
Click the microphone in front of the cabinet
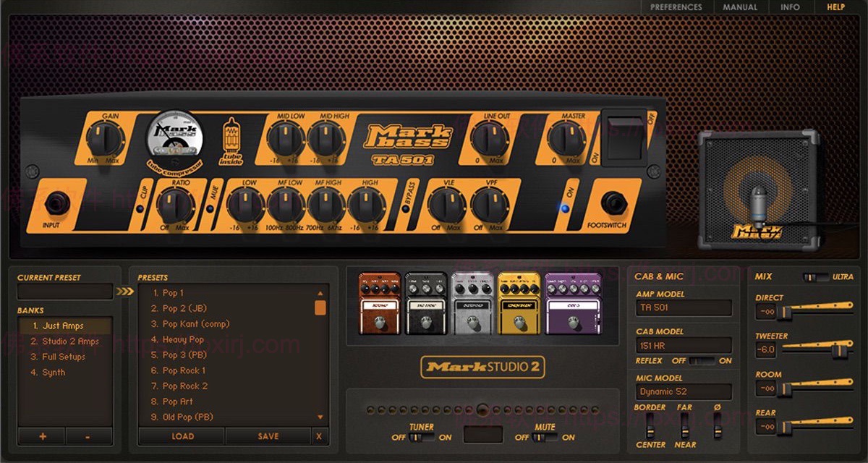tap(757, 203)
